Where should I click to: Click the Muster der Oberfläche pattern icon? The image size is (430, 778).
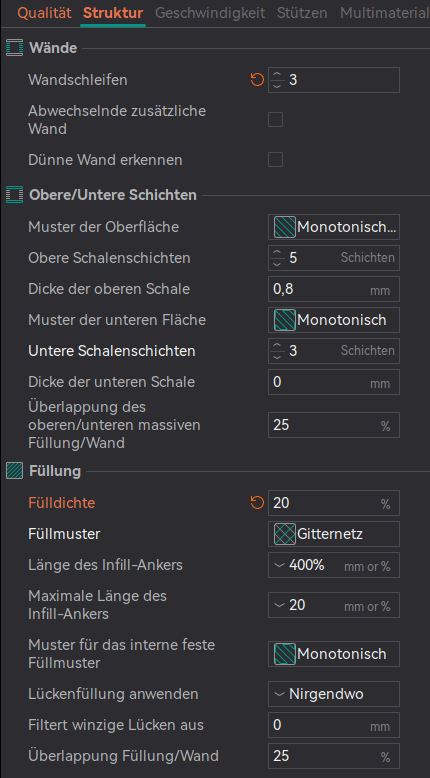pos(285,227)
